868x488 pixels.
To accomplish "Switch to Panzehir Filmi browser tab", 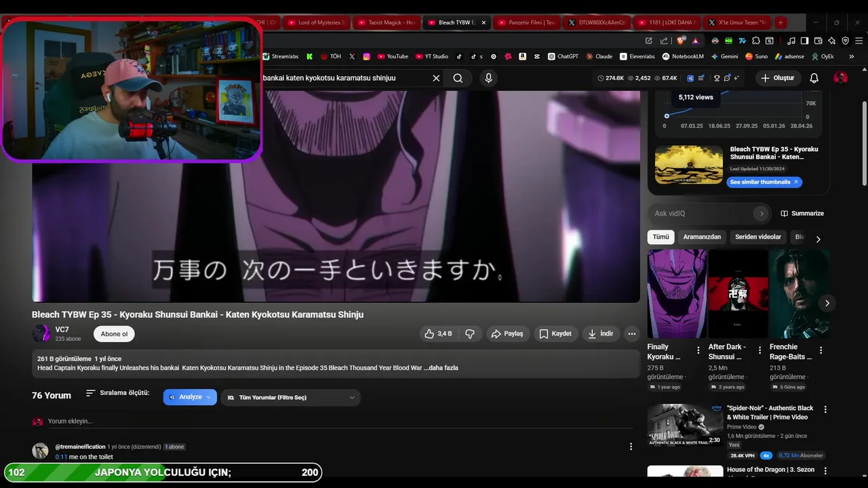I will click(526, 22).
